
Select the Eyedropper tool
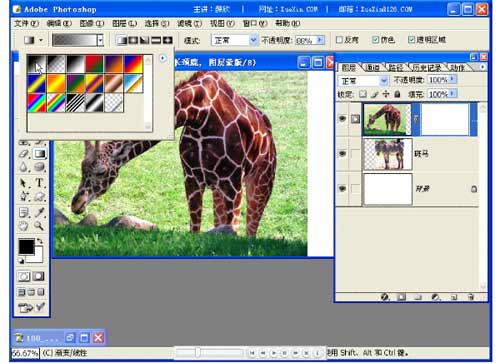[x=39, y=212]
